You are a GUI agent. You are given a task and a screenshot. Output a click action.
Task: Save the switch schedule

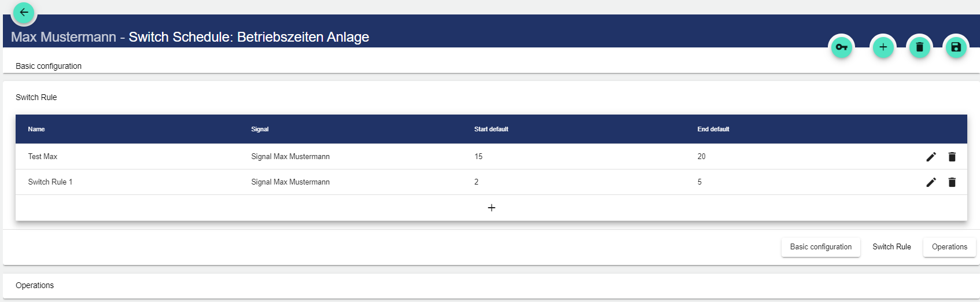956,47
